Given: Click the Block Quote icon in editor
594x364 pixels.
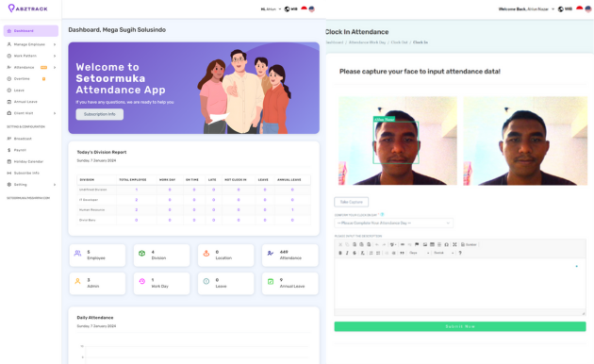Looking at the screenshot, I should (x=403, y=253).
